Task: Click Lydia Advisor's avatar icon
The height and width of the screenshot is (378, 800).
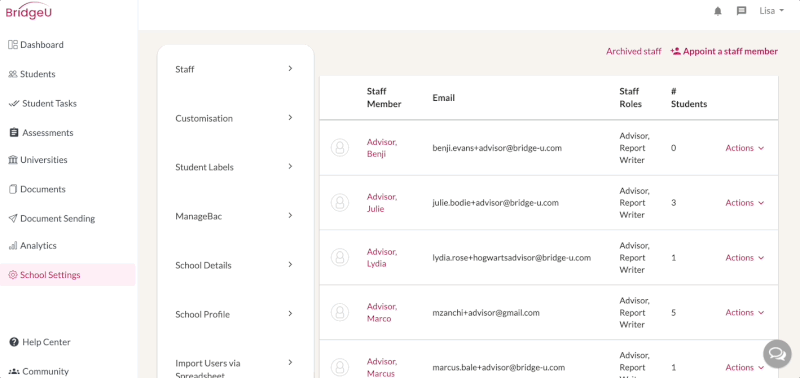Action: [340, 257]
